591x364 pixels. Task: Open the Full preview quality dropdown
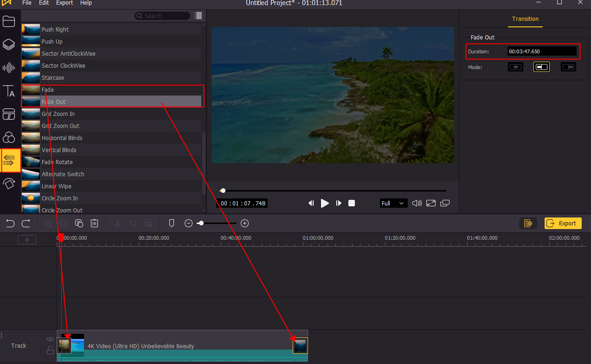tap(393, 203)
